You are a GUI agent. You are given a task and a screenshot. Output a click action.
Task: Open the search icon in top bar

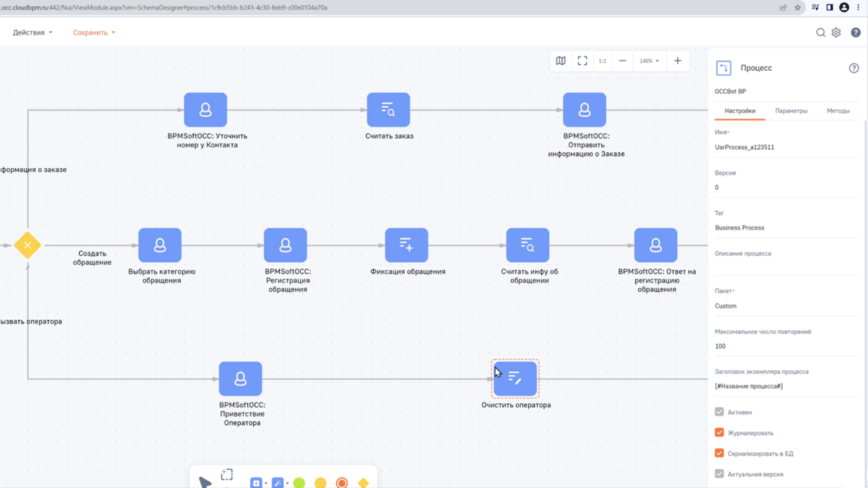820,32
